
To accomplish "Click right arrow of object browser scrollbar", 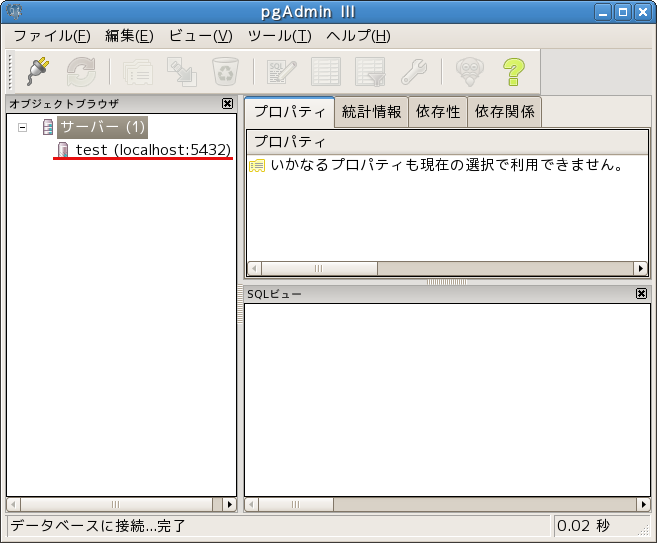I will [229, 504].
